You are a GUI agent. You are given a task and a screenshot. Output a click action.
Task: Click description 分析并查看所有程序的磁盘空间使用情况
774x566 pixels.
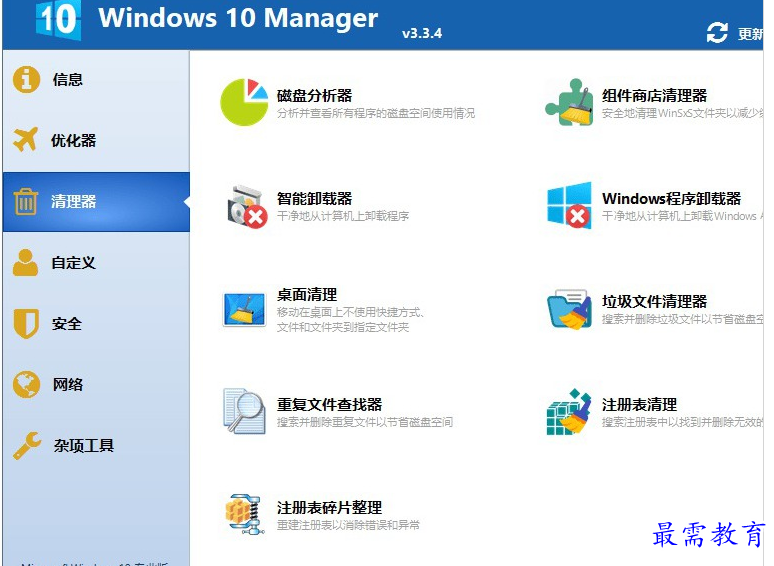point(376,113)
